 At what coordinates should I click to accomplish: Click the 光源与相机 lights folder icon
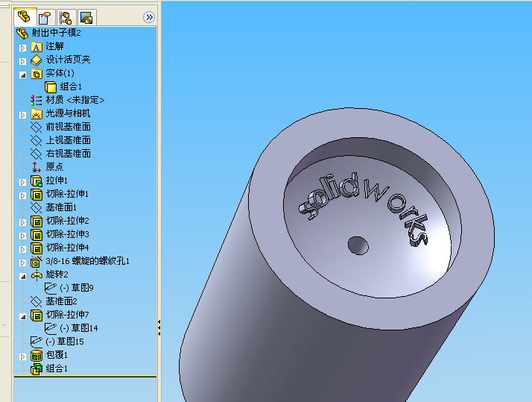pos(37,114)
